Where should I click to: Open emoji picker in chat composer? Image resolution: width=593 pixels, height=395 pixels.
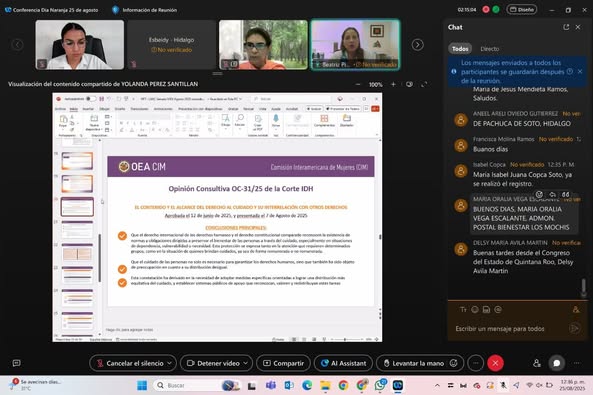(475, 309)
